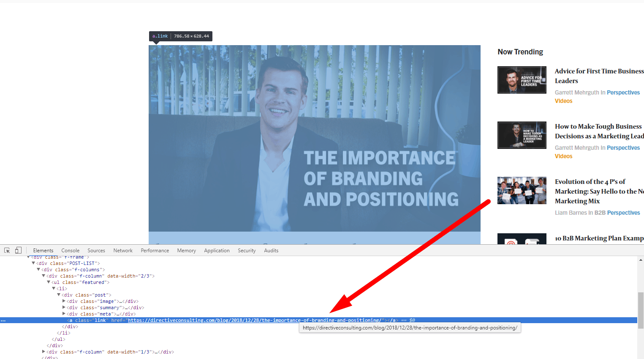644x359 pixels.
Task: Switch to the Sources tab
Action: pos(96,250)
